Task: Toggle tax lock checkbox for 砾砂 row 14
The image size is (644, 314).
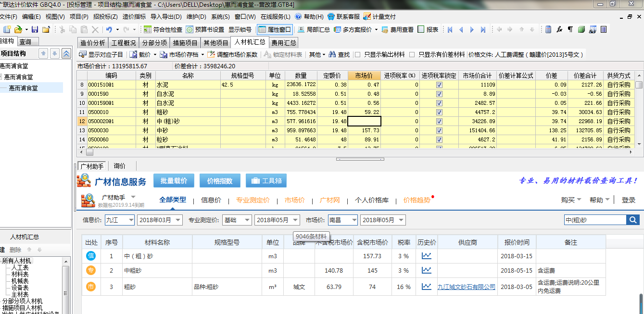Action: point(439,139)
